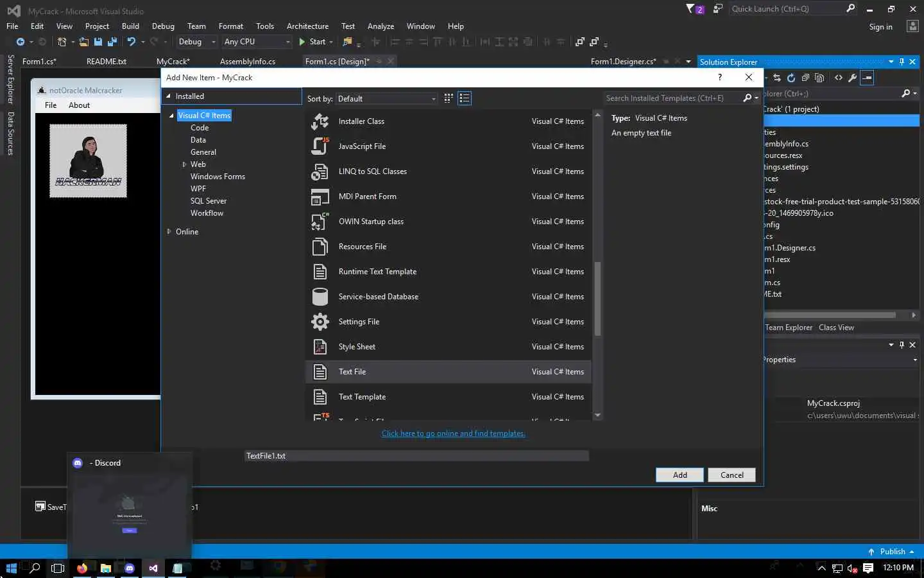The image size is (924, 578).
Task: Click Sign in at top right
Action: pyautogui.click(x=880, y=27)
